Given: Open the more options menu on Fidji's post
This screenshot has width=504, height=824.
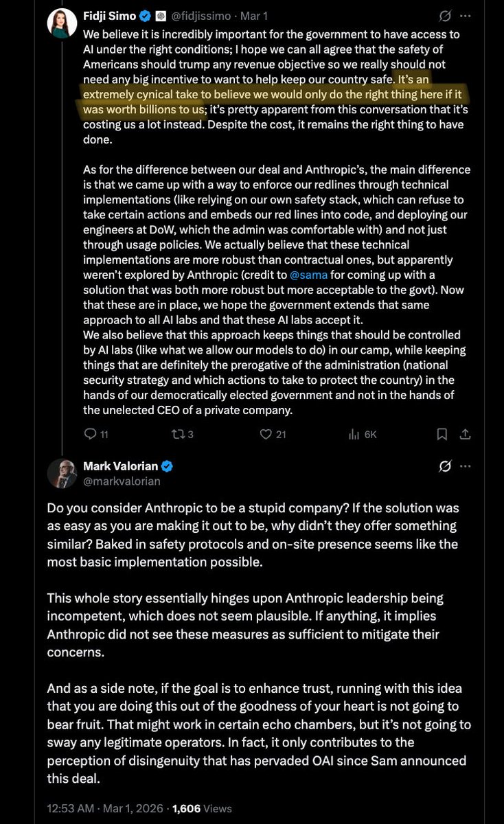Looking at the screenshot, I should click(x=466, y=16).
